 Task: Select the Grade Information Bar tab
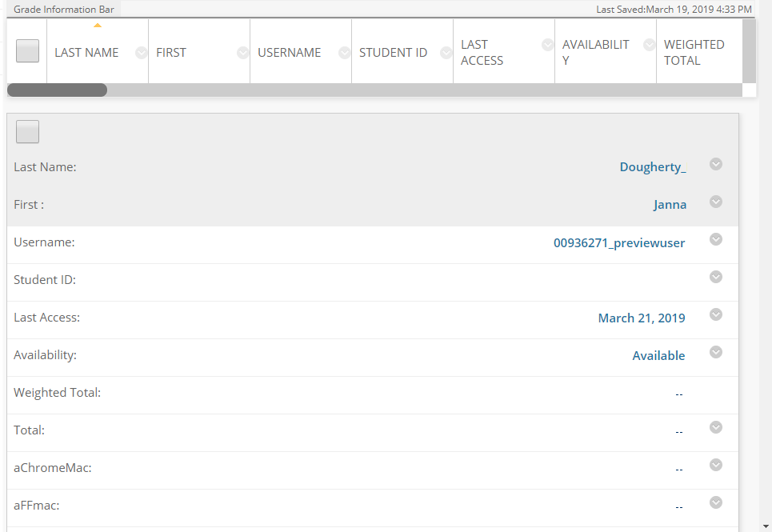[64, 9]
